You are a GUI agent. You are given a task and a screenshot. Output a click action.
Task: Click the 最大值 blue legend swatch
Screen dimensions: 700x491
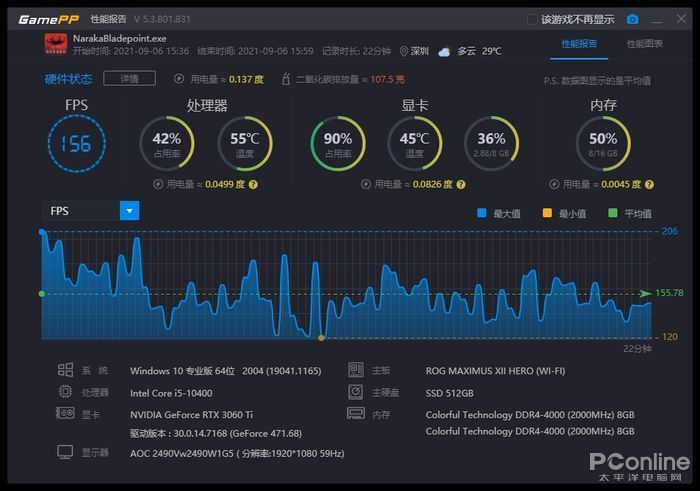[x=482, y=213]
